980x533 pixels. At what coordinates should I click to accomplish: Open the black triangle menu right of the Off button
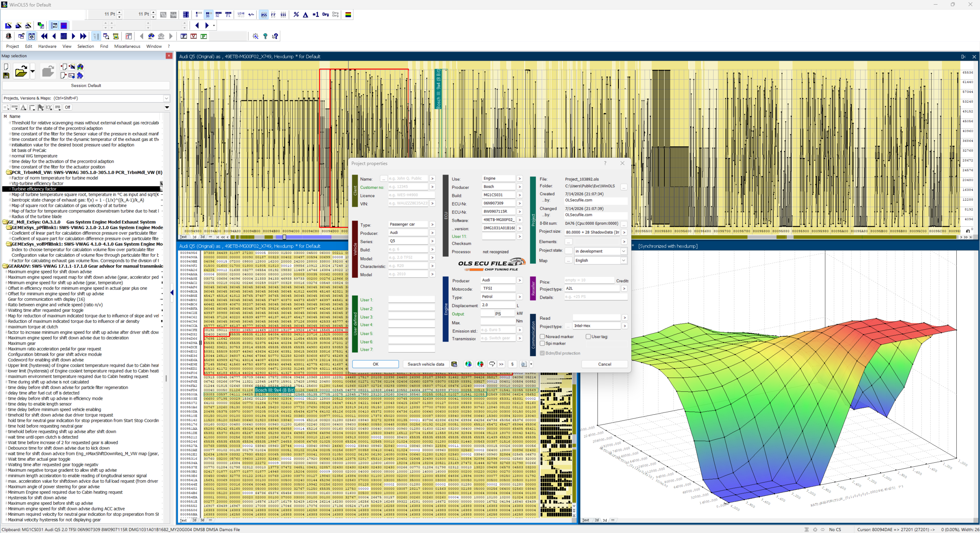coord(167,108)
